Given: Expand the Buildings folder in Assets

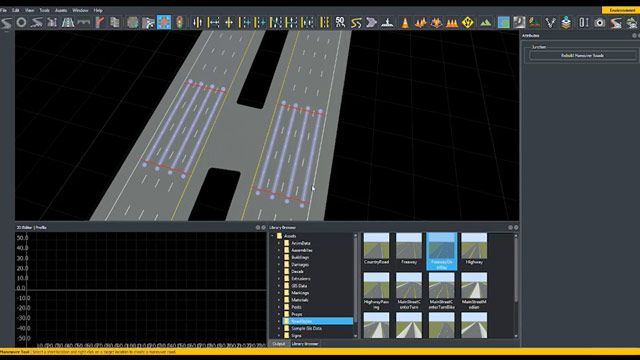Looking at the screenshot, I should click(x=279, y=258).
